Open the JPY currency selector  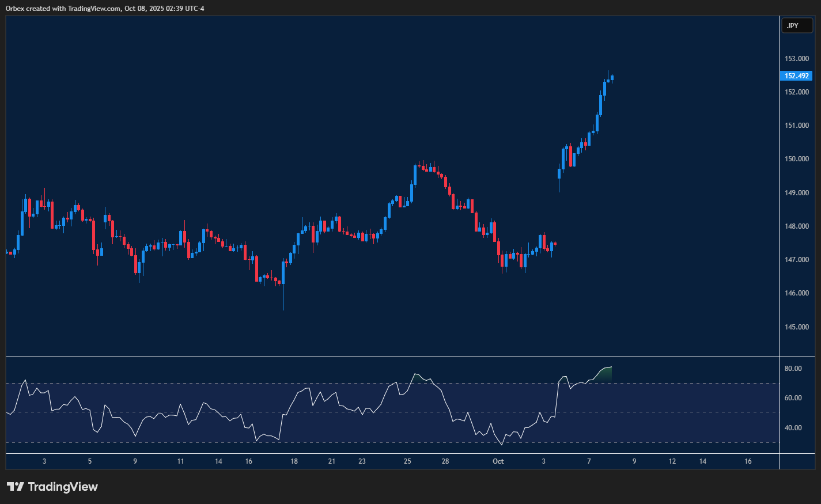pyautogui.click(x=796, y=26)
